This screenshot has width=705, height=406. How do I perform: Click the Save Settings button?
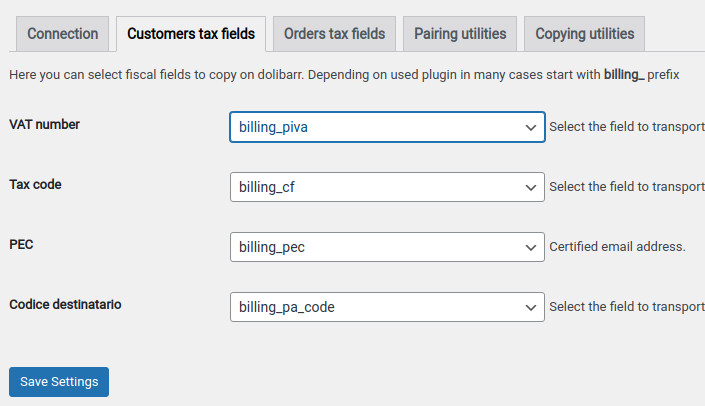(59, 382)
